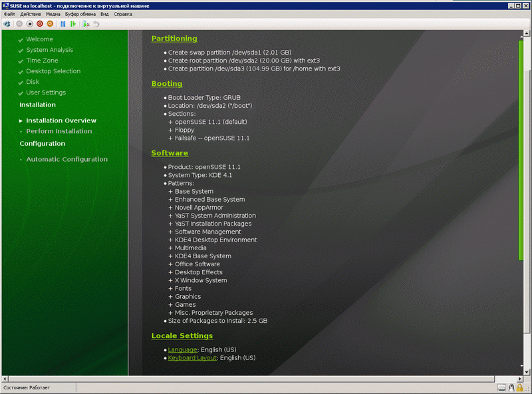Click 'Boot Loader Type: GRUB' text
Screen dimensions: 532x394
coord(204,97)
